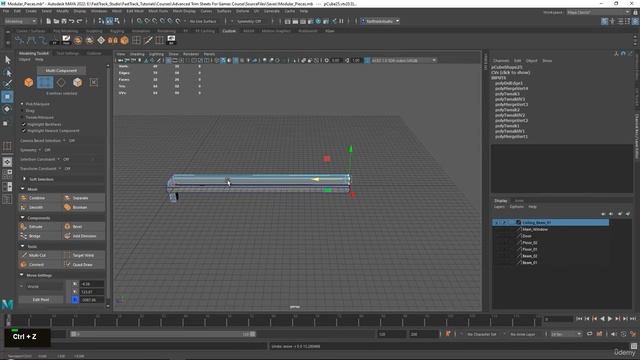Select the Main_Window layer
The height and width of the screenshot is (360, 640).
535,229
